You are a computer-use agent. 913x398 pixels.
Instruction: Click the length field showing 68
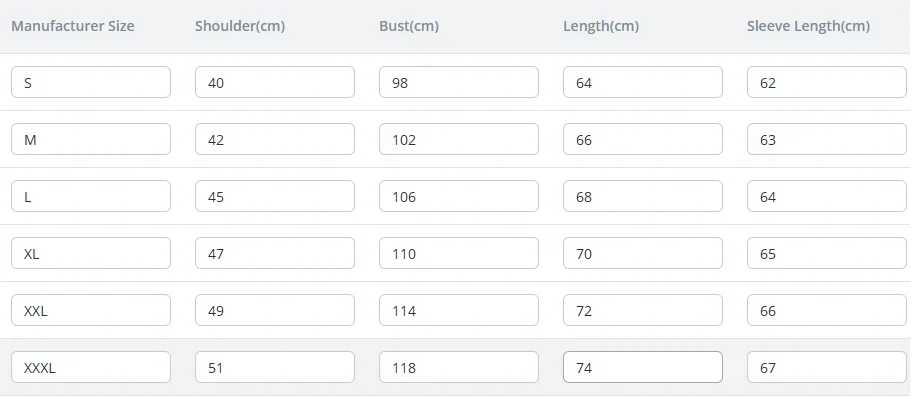(x=643, y=196)
